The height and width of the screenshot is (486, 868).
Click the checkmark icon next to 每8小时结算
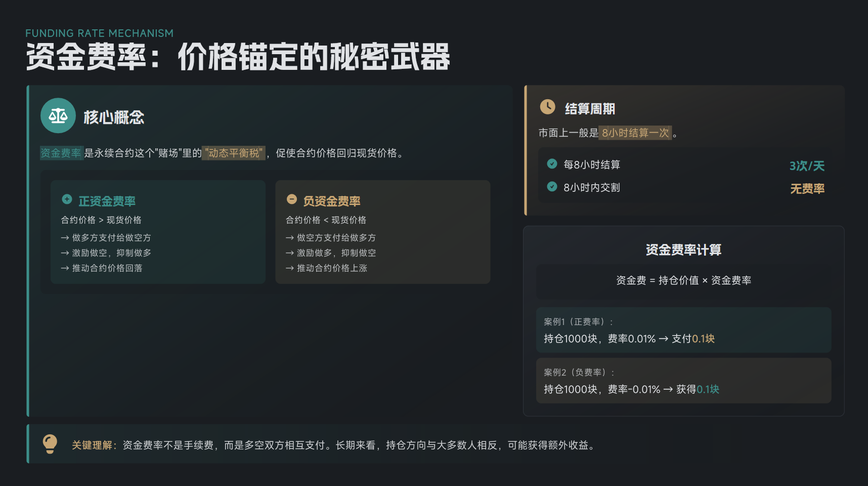[552, 164]
